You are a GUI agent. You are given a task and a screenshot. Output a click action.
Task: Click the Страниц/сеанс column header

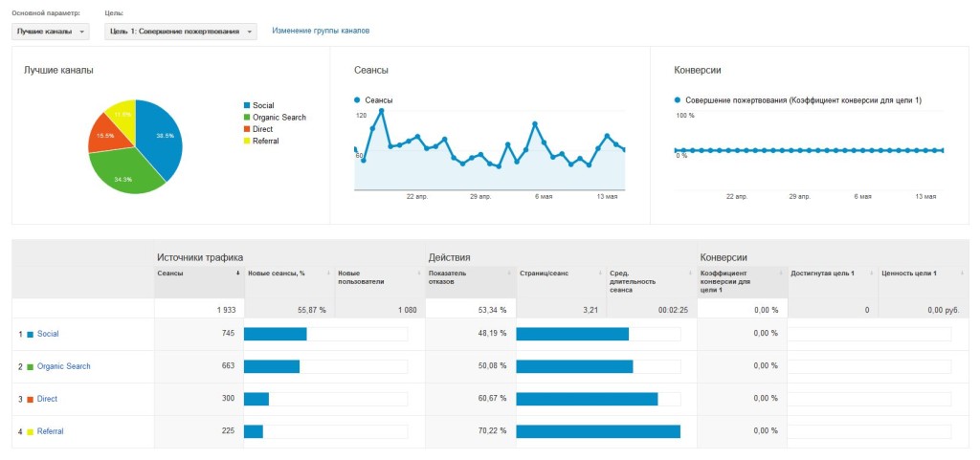pos(543,274)
